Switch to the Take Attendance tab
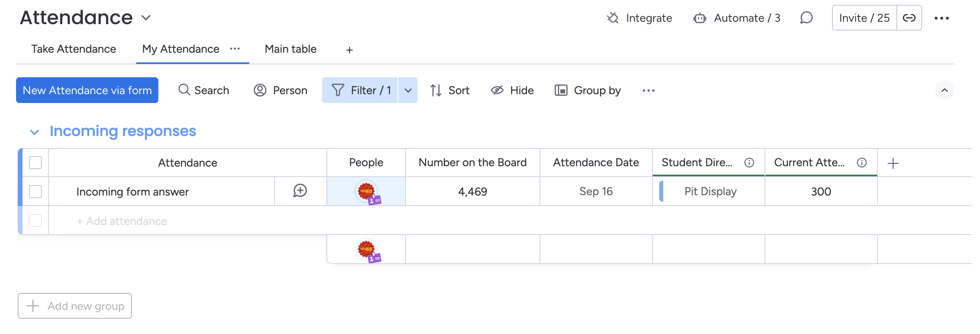Screen dimensions: 980x334 (74, 49)
